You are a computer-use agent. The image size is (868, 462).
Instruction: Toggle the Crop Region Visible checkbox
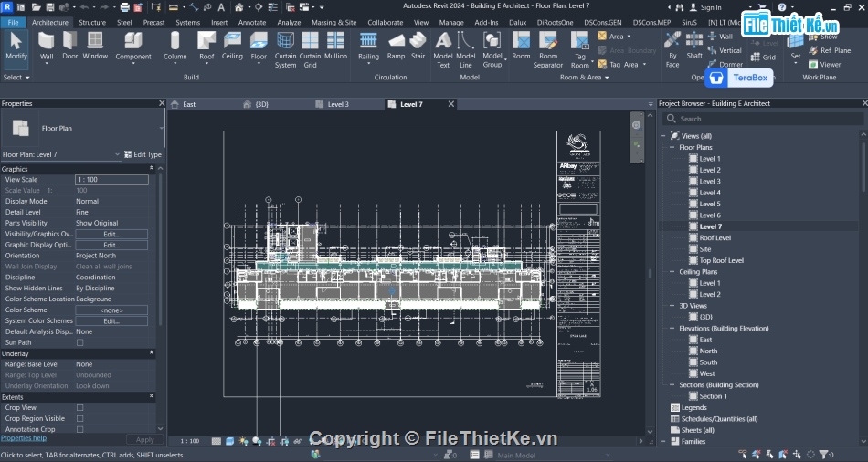80,419
